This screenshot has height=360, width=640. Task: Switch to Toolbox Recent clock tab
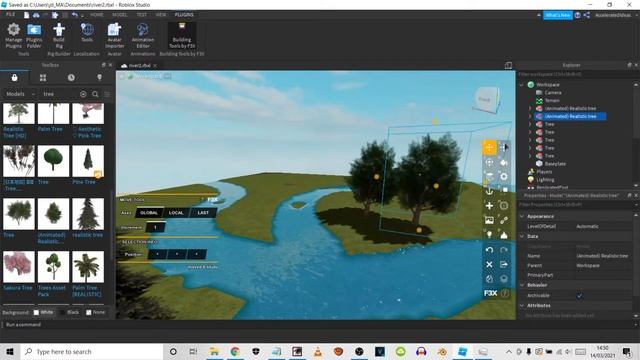[71, 78]
